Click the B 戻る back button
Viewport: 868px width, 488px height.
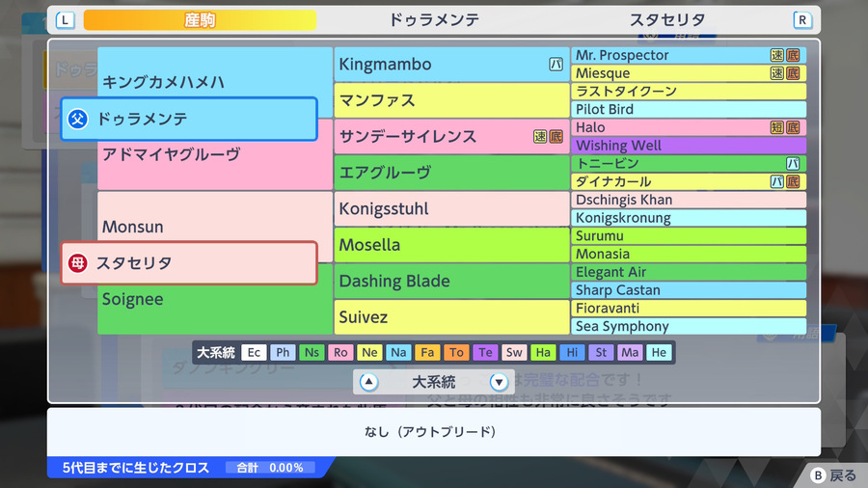coord(833,475)
